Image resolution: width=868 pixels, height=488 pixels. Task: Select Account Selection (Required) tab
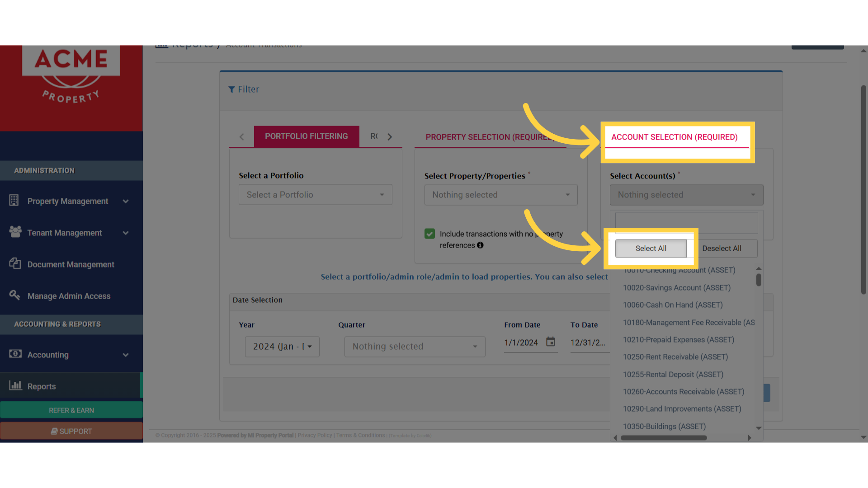(674, 137)
